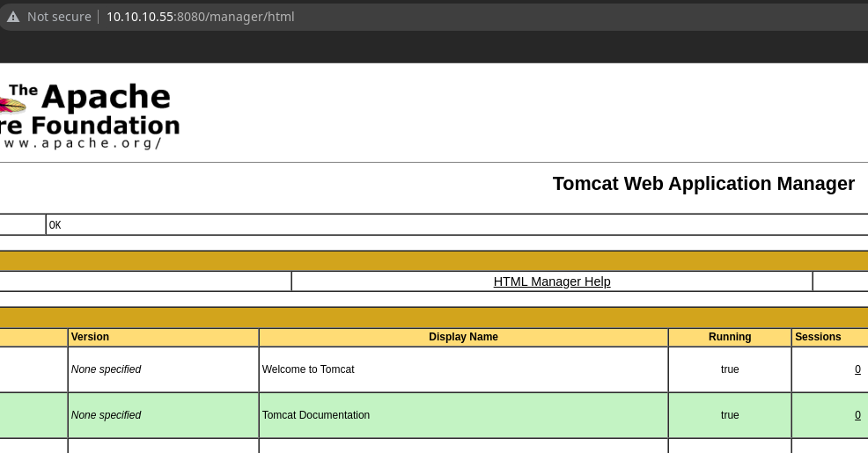Click the Display Name column header
The image size is (868, 453).
click(x=463, y=337)
